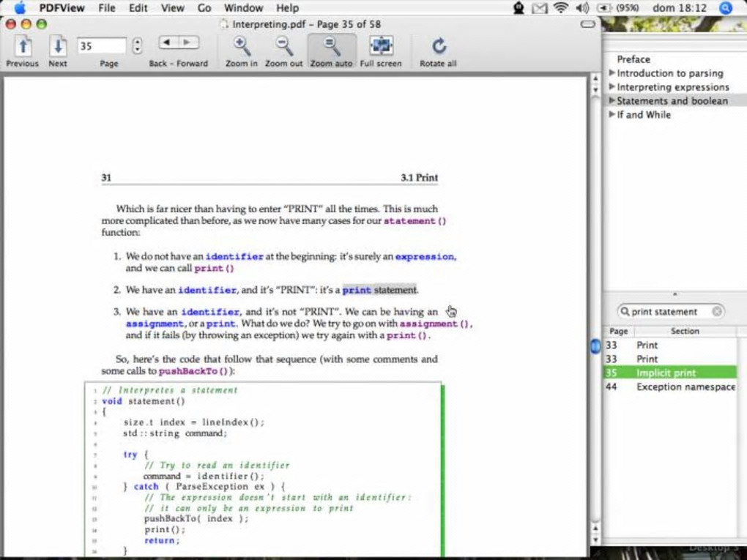747x560 pixels.
Task: Open the View menu
Action: (172, 8)
